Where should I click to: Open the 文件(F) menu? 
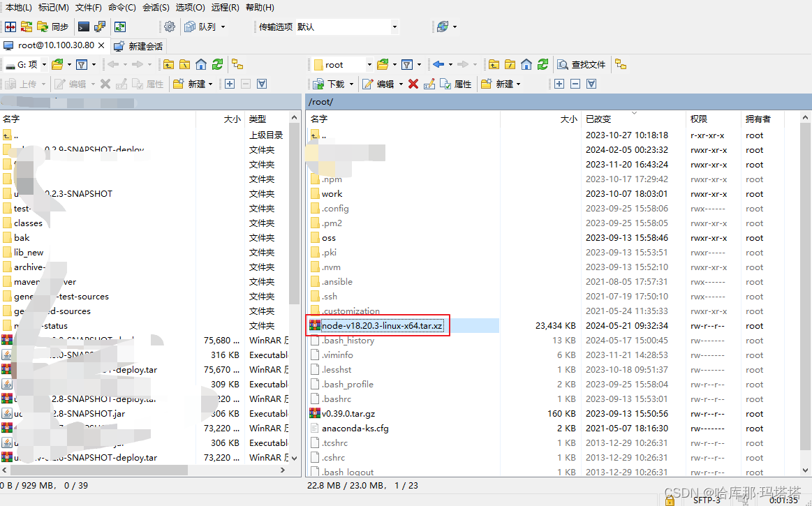(89, 7)
